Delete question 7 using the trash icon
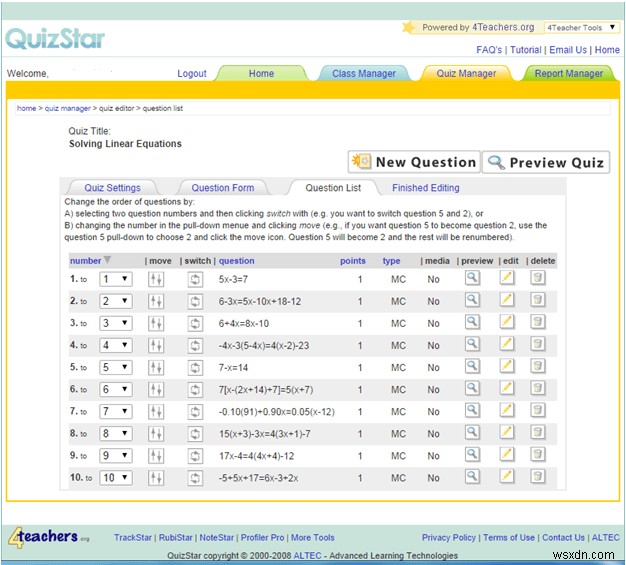Screen dimensions: 626x565 (x=538, y=411)
